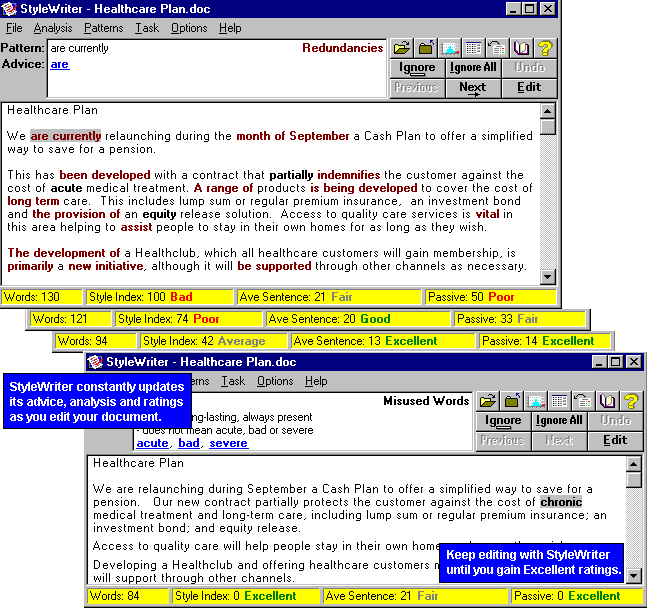This screenshot has height=608, width=647.
Task: Click scroll down arrow in top document pane
Action: coord(548,277)
